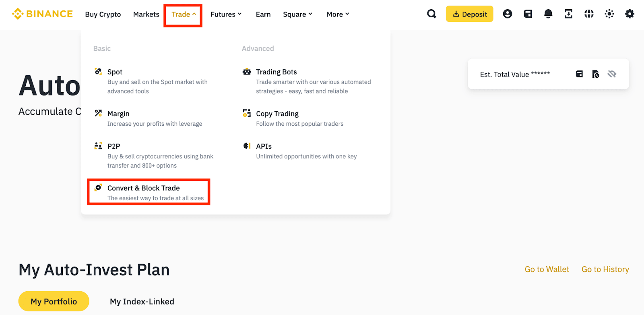Choose Trading Bots from Advanced menu
This screenshot has width=644, height=315.
tap(276, 72)
